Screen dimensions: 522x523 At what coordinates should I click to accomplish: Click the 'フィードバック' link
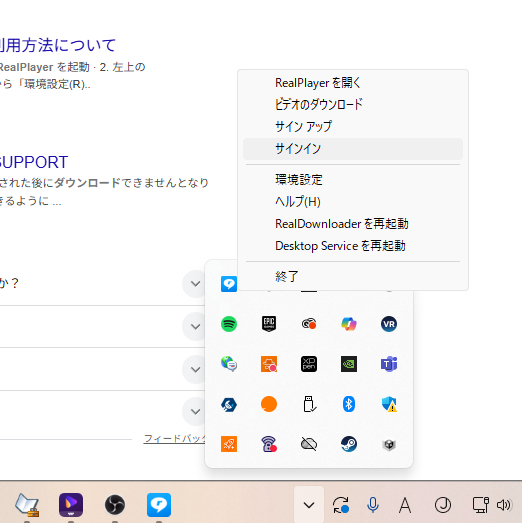click(174, 438)
